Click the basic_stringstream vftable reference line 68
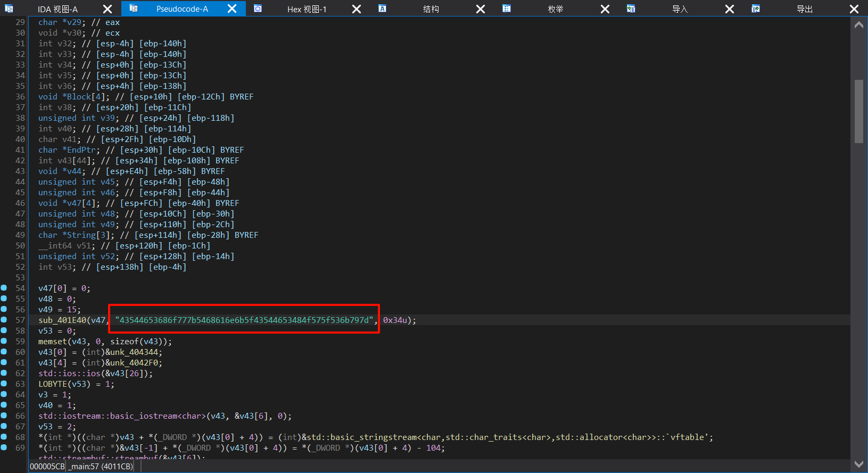The height and width of the screenshot is (473, 868). coord(508,437)
